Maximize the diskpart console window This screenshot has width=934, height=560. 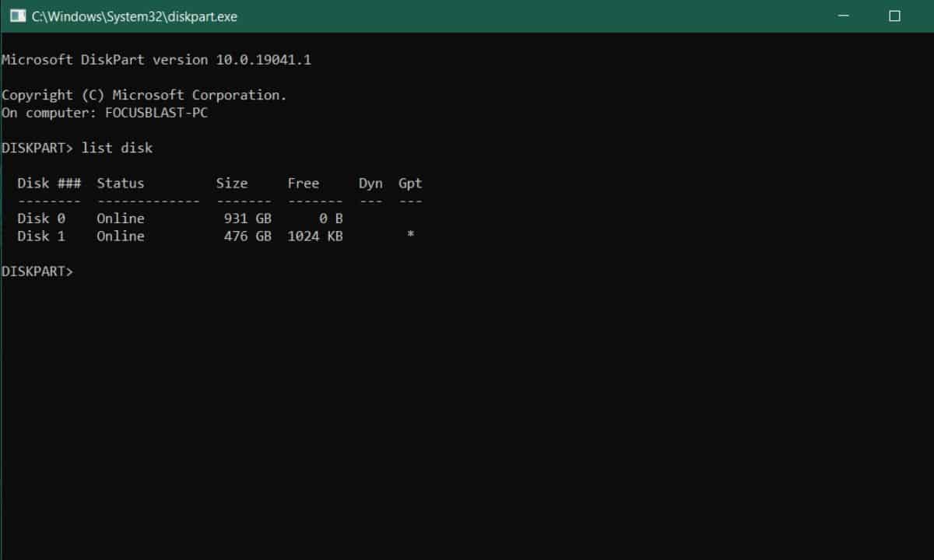(894, 16)
